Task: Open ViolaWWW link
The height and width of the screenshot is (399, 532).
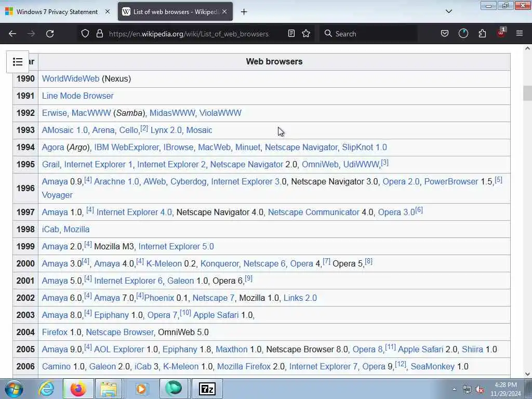Action: [220, 113]
